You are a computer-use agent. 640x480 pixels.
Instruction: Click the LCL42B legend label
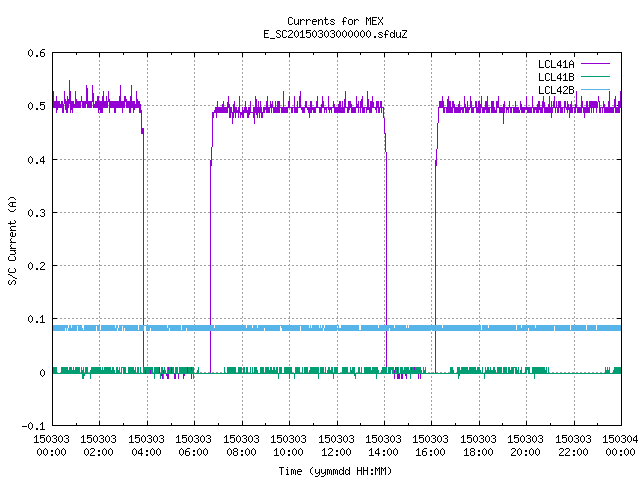point(556,90)
